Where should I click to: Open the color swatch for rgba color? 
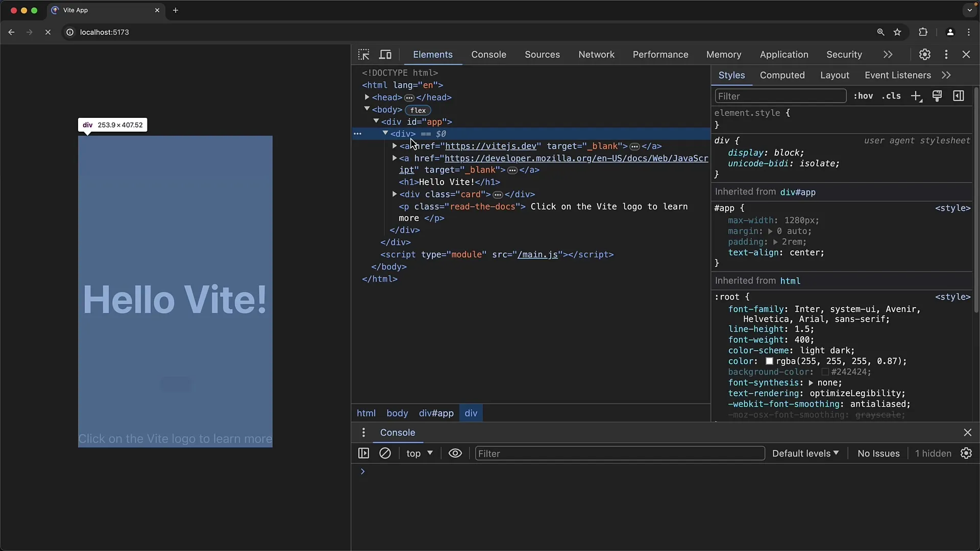click(x=769, y=361)
